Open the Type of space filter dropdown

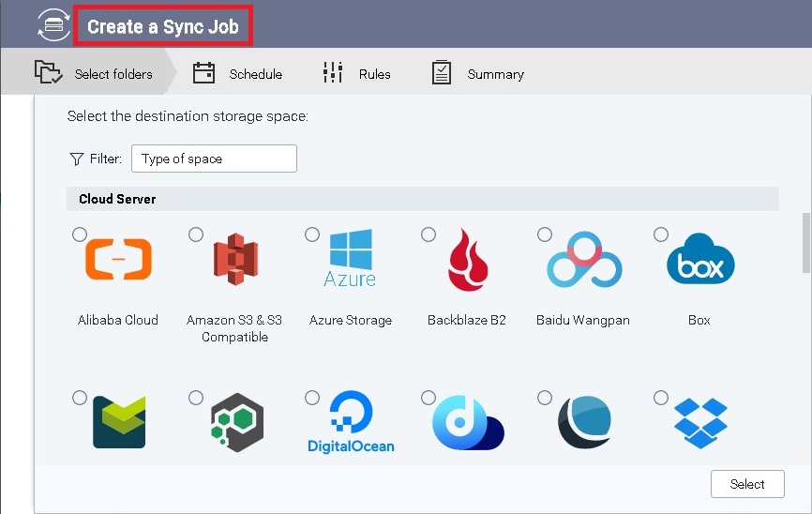(x=214, y=159)
